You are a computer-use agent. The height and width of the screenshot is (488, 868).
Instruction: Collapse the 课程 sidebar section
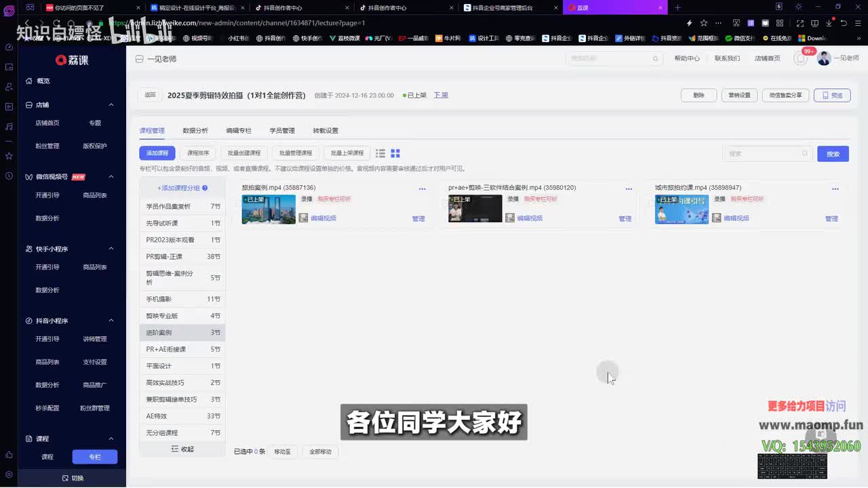111,439
